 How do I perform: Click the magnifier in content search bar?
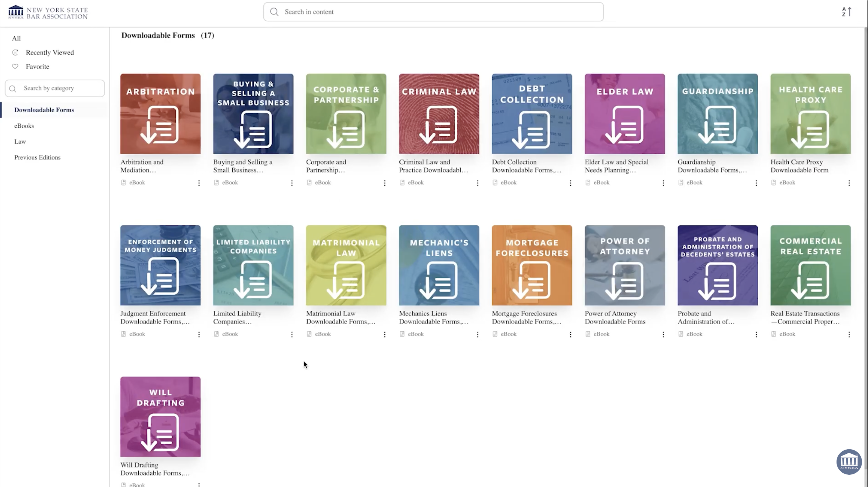(x=274, y=12)
